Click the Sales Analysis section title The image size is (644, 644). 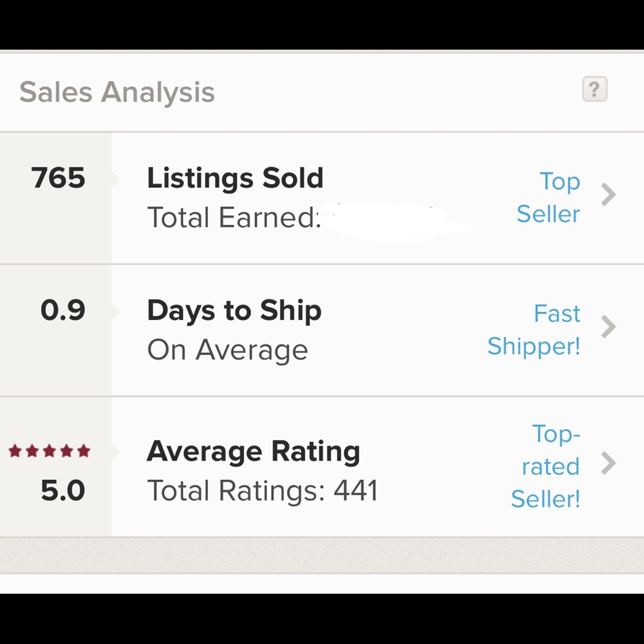[117, 91]
